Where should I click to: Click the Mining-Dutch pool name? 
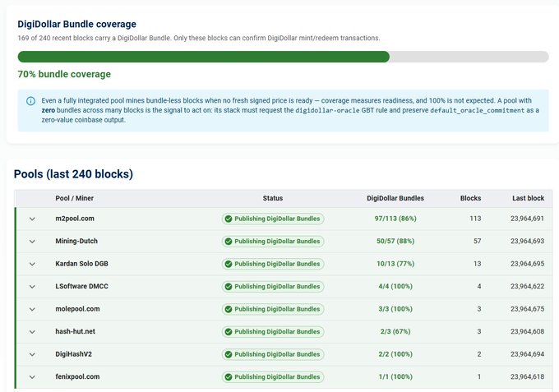76,241
